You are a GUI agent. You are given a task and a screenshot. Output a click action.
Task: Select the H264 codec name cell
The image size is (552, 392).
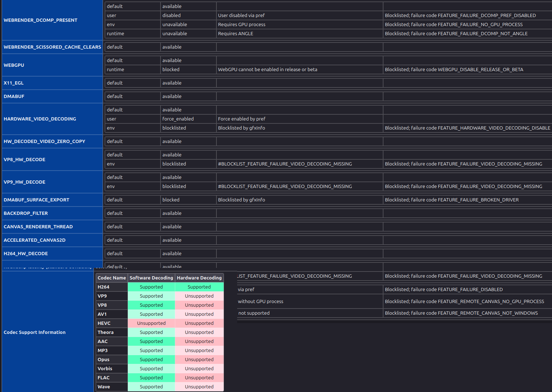click(112, 287)
